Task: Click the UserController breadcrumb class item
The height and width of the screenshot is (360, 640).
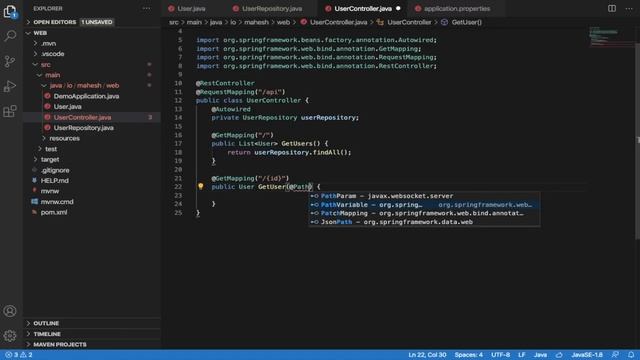Action: point(409,22)
